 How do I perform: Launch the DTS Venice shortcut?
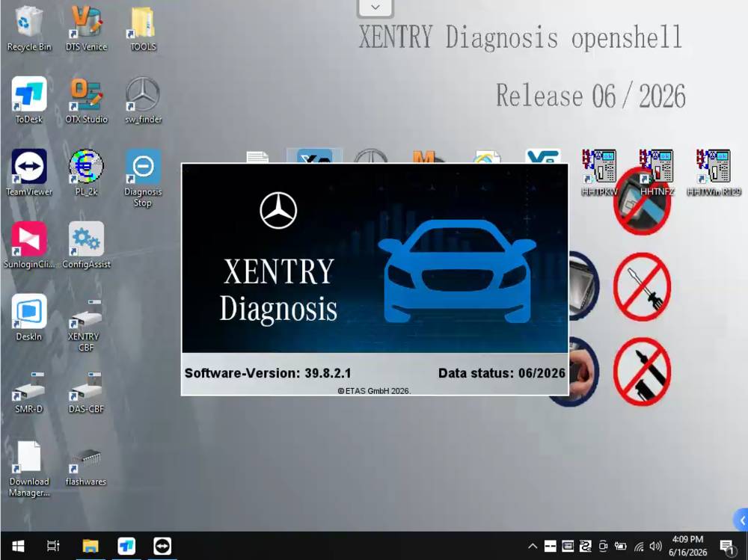(86, 28)
